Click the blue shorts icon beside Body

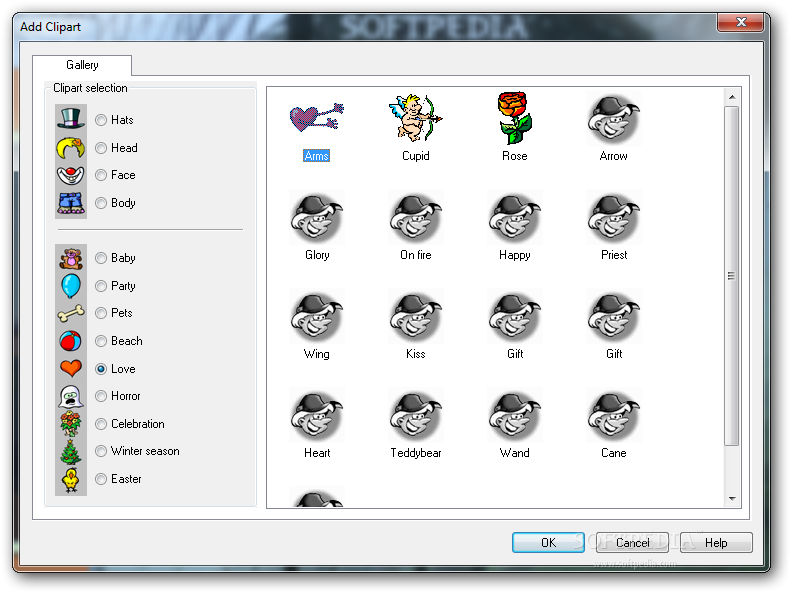pos(71,203)
